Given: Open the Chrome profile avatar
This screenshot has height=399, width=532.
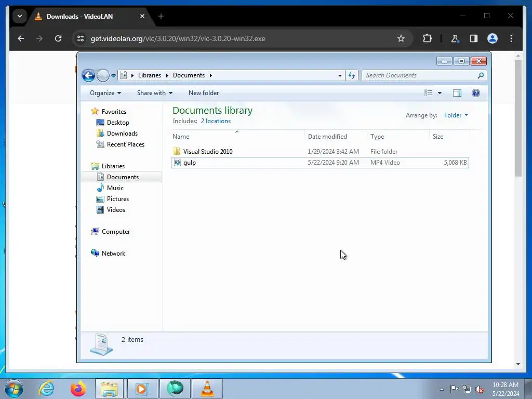Looking at the screenshot, I should tap(493, 38).
